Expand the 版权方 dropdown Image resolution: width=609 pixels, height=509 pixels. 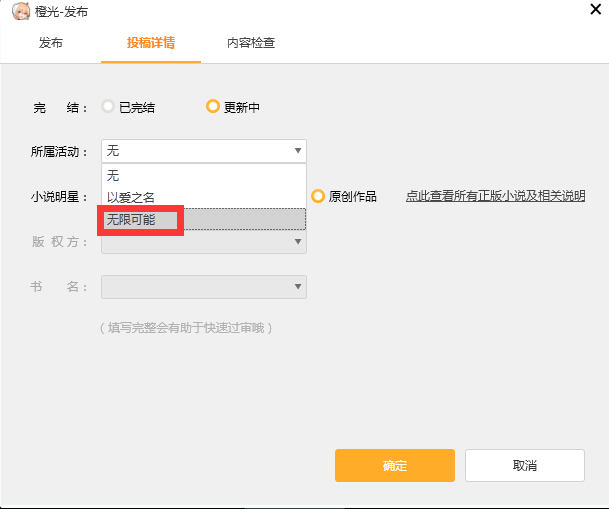[x=297, y=241]
